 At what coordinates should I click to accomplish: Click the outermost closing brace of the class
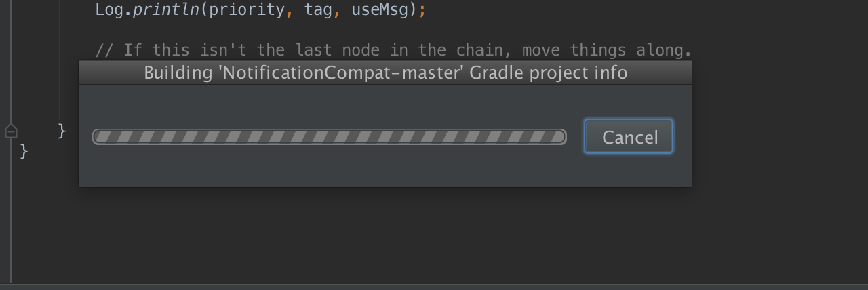24,150
